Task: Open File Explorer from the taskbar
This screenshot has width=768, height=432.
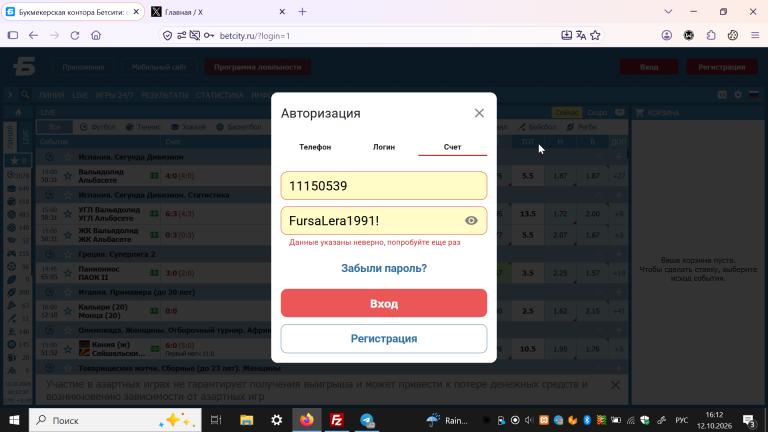Action: click(246, 420)
